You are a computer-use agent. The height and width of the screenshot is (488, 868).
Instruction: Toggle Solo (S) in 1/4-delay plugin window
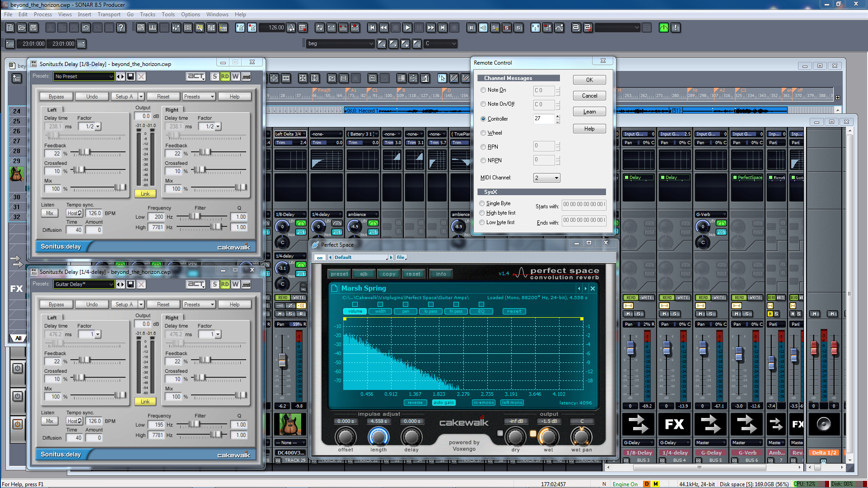pos(215,284)
